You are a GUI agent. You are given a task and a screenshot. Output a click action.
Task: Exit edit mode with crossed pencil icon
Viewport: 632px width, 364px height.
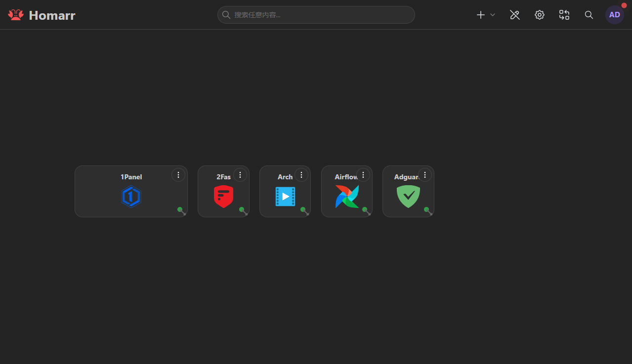click(x=515, y=15)
